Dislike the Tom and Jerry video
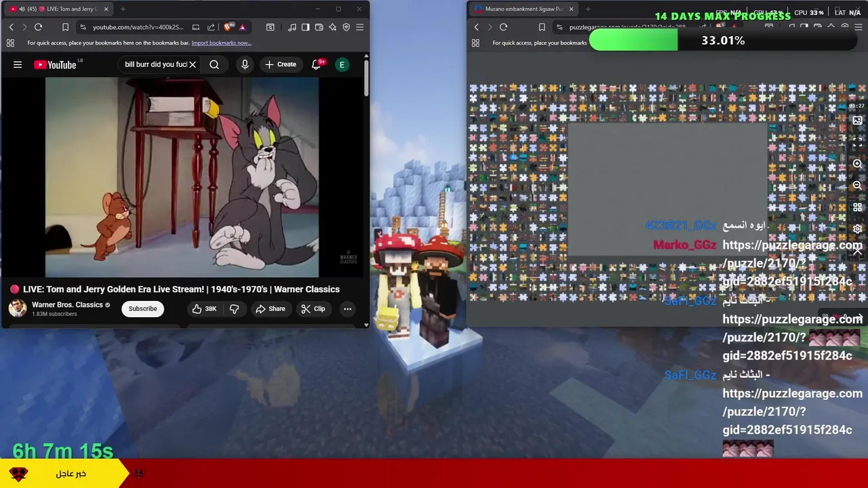The width and height of the screenshot is (868, 488). tap(235, 308)
